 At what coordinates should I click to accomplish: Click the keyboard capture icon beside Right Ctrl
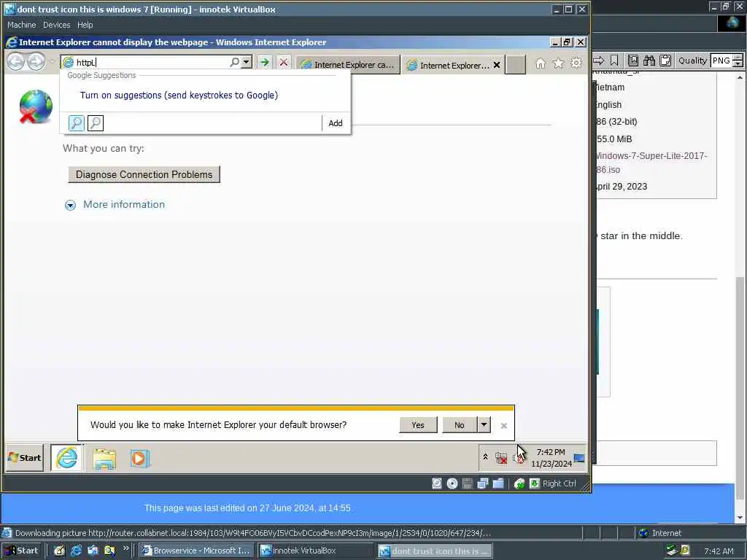(x=535, y=484)
